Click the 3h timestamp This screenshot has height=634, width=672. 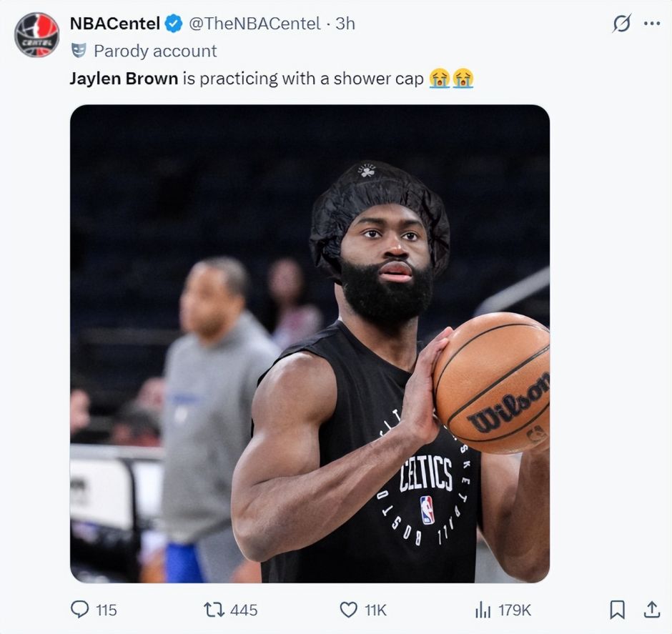pyautogui.click(x=345, y=24)
